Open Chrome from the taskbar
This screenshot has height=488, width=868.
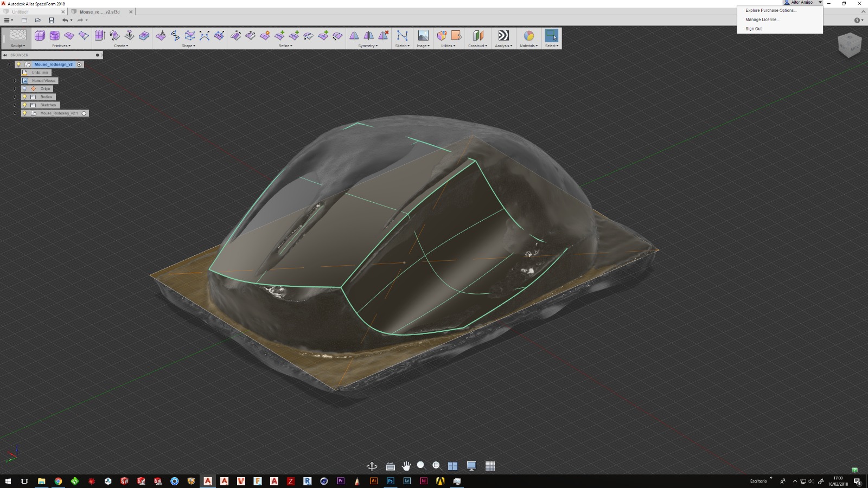[x=58, y=481]
